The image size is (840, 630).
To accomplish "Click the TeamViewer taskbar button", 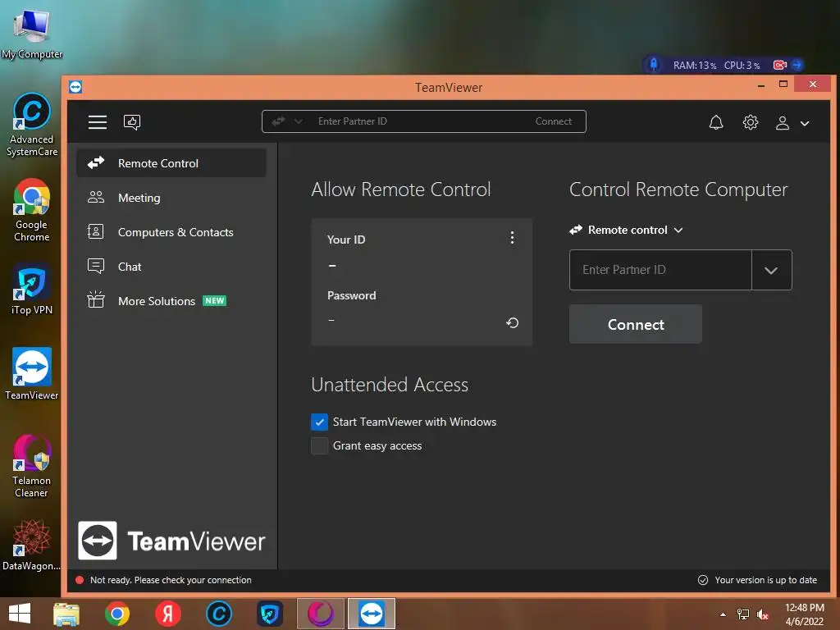I will click(372, 614).
